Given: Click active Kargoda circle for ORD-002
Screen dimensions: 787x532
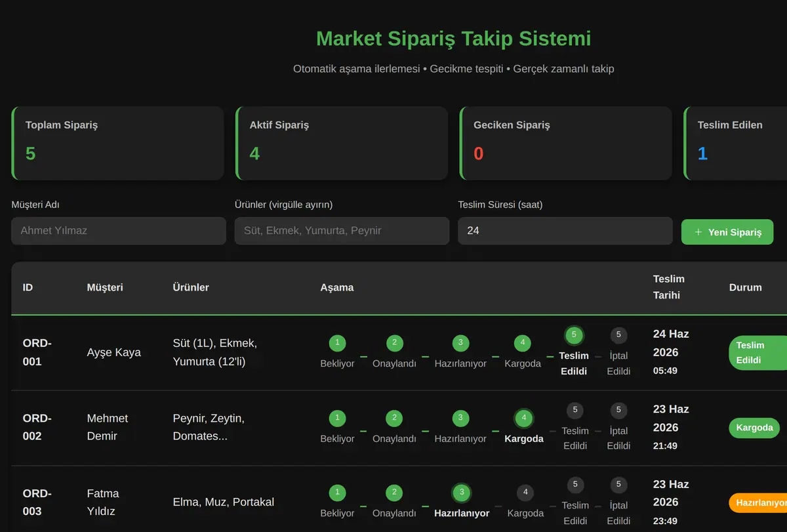Looking at the screenshot, I should pyautogui.click(x=524, y=418).
